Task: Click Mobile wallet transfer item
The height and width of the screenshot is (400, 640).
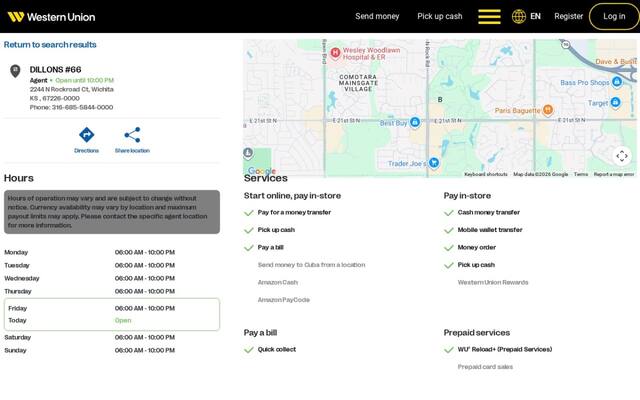Action: pyautogui.click(x=490, y=230)
